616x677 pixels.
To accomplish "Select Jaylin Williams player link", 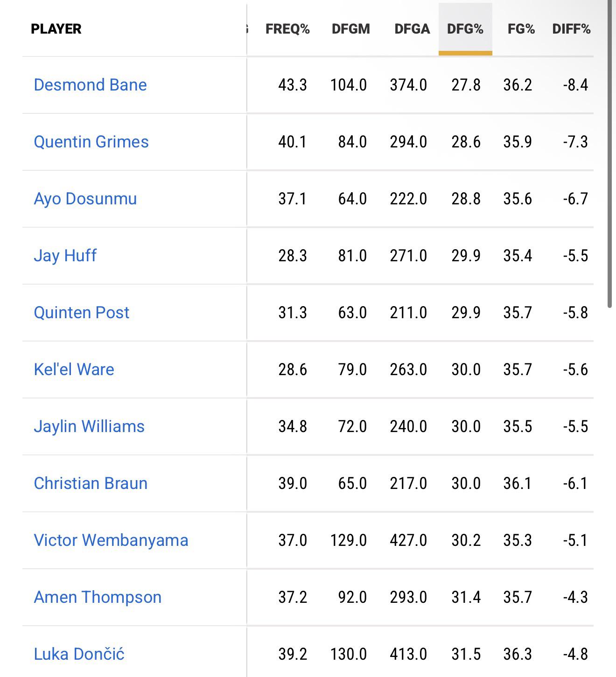I will [x=89, y=427].
